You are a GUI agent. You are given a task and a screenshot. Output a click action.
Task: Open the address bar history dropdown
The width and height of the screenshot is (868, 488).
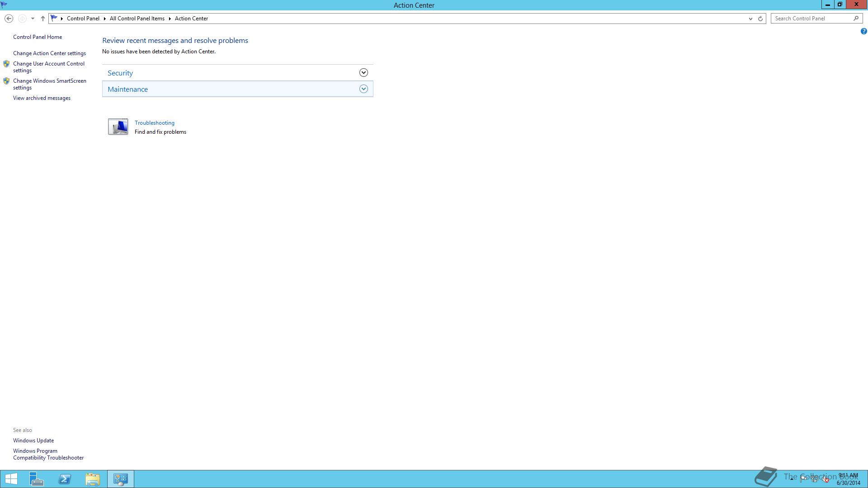(x=750, y=19)
